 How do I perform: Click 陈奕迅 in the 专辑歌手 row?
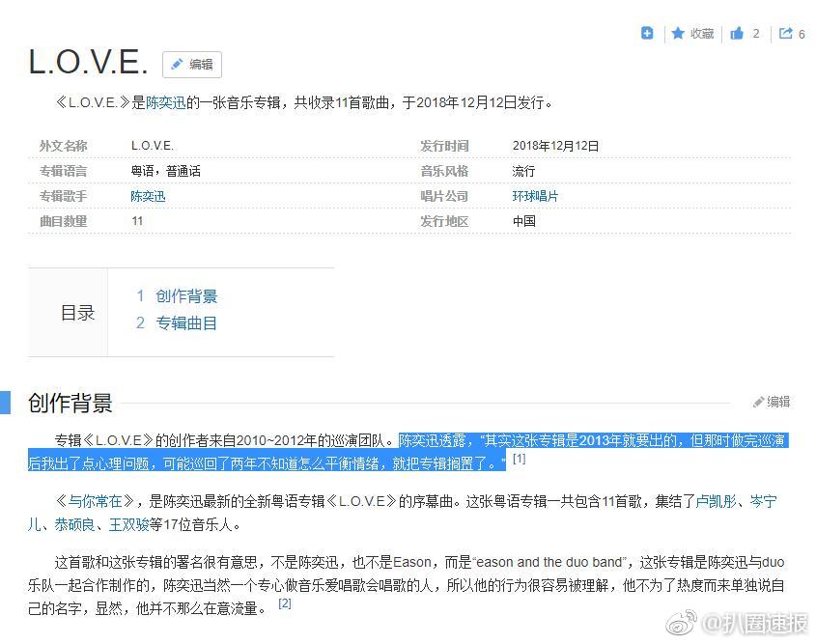[147, 196]
